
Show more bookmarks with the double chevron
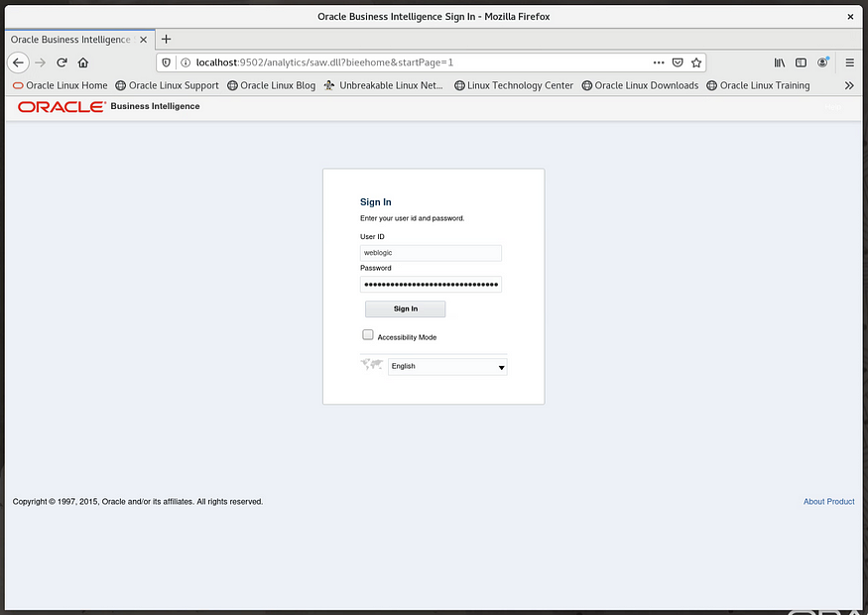click(x=849, y=85)
